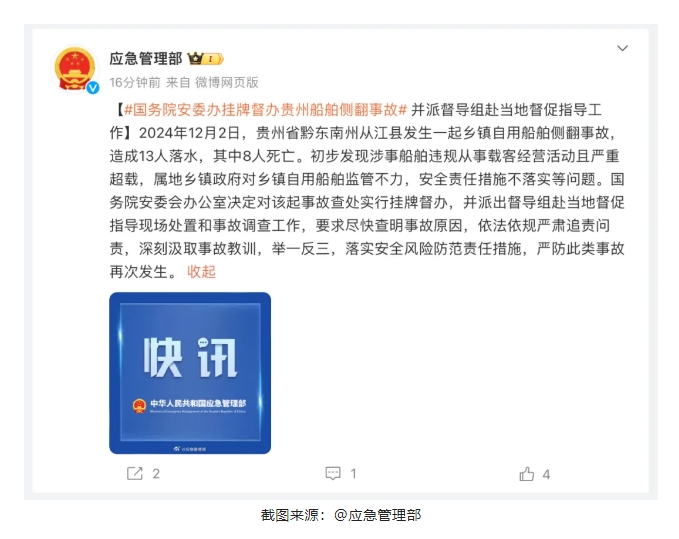Open comments via the speech bubble icon
This screenshot has width=679, height=539.
click(x=333, y=473)
